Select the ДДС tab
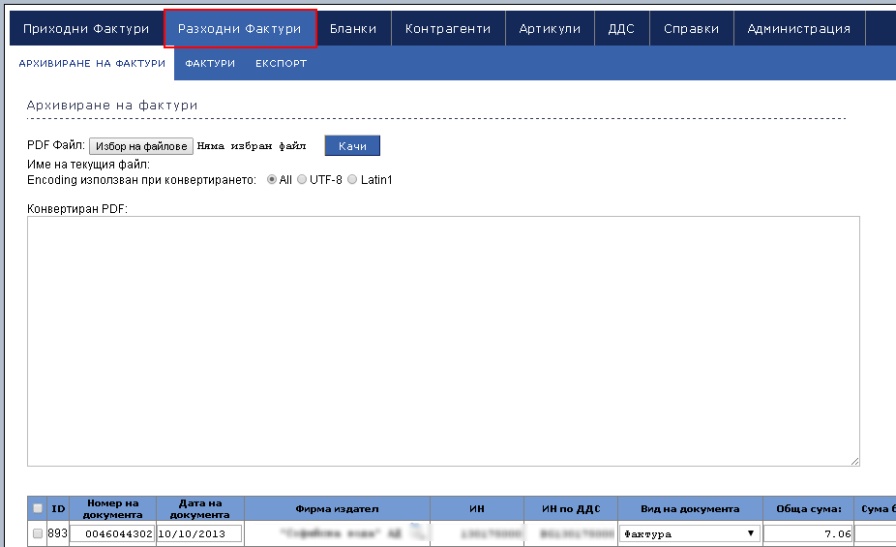This screenshot has width=896, height=547. 622,29
